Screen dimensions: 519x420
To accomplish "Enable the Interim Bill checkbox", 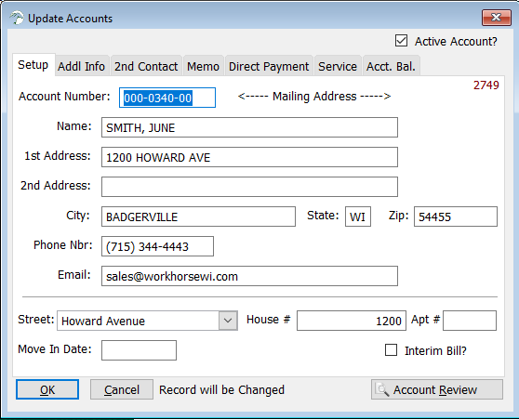I will [x=391, y=350].
